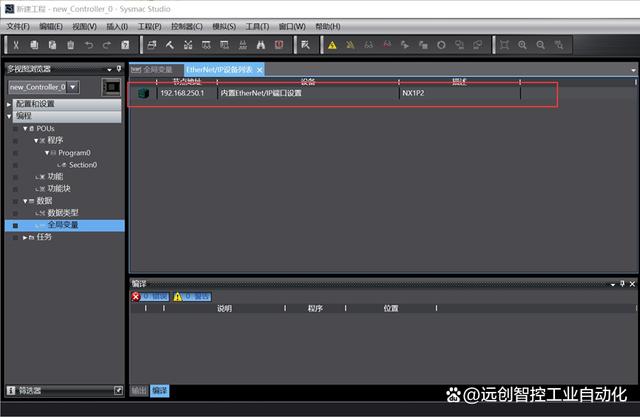Image resolution: width=640 pixels, height=417 pixels.
Task: Open the 工具(T) menu
Action: coord(257,27)
